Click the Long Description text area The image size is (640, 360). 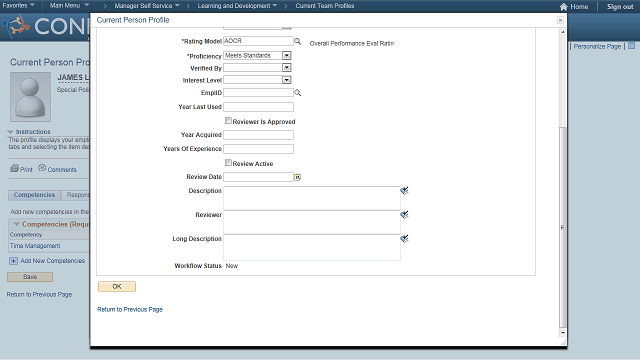point(312,247)
